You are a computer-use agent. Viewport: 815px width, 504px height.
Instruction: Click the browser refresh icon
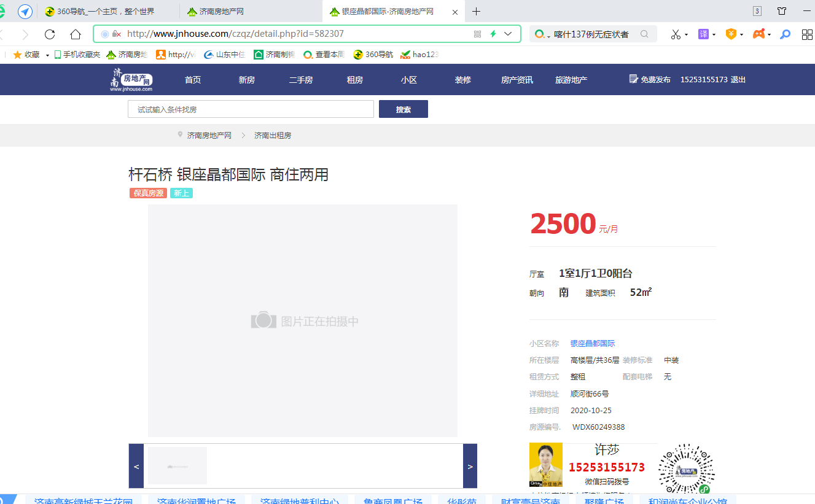pyautogui.click(x=50, y=34)
